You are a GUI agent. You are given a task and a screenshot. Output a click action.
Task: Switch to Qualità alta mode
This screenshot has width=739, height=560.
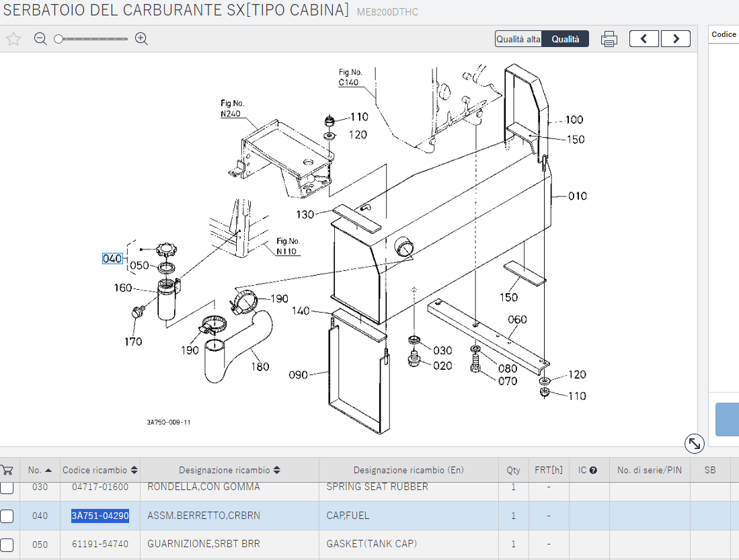pyautogui.click(x=518, y=39)
